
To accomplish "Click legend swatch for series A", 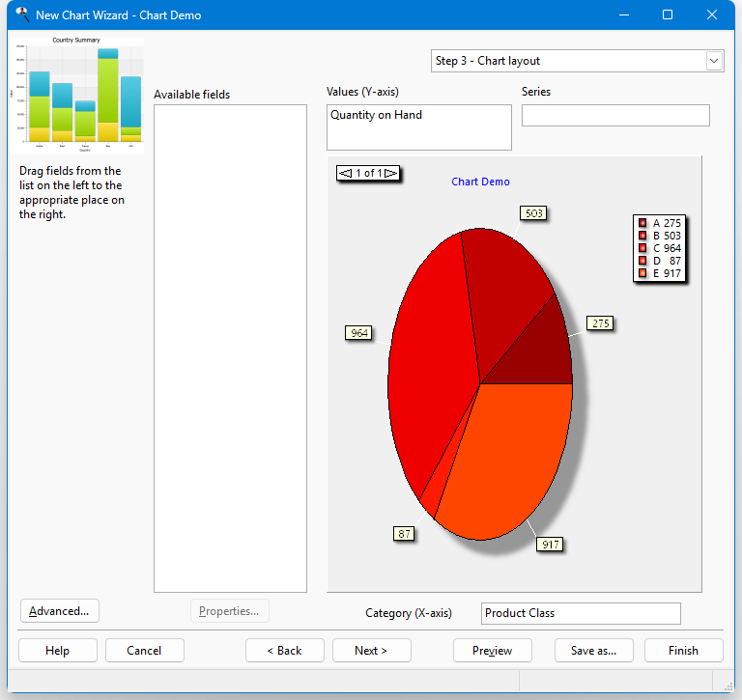I will click(642, 223).
